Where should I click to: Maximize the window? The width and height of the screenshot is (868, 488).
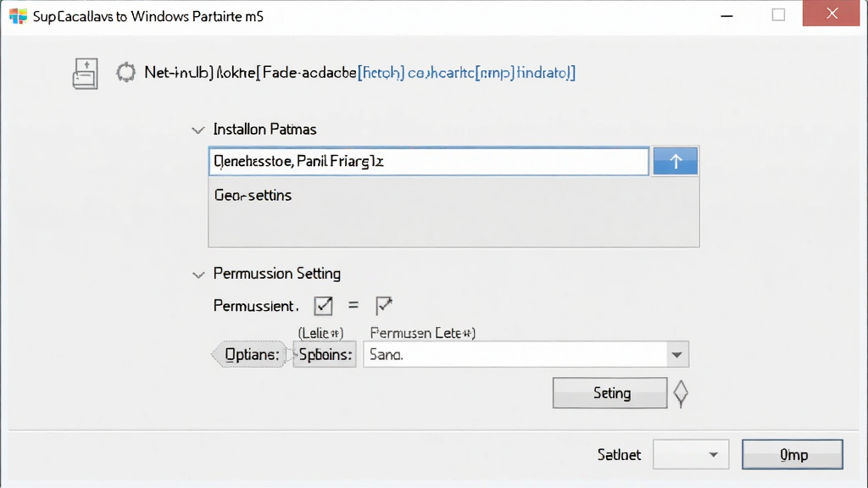click(778, 15)
